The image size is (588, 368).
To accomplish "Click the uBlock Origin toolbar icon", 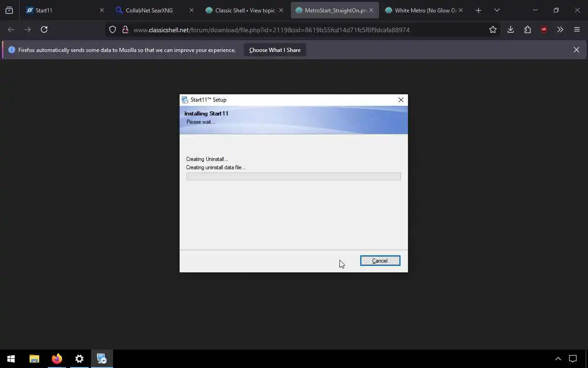I will point(544,29).
